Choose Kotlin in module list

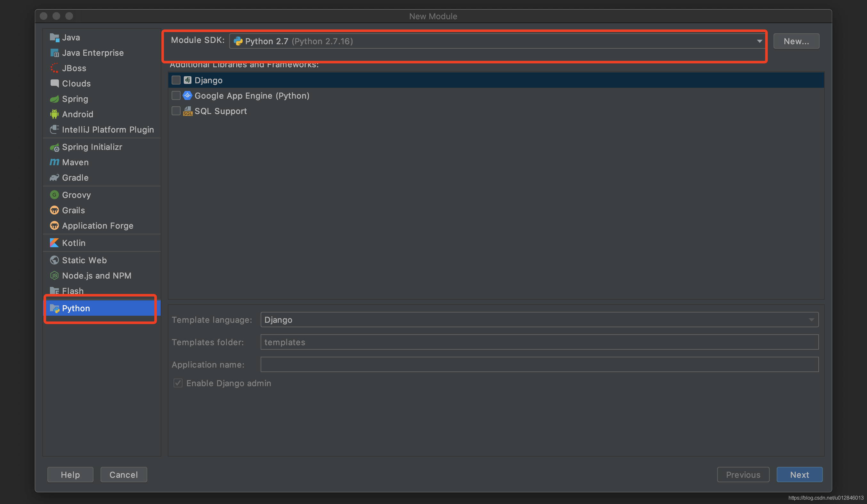(74, 243)
